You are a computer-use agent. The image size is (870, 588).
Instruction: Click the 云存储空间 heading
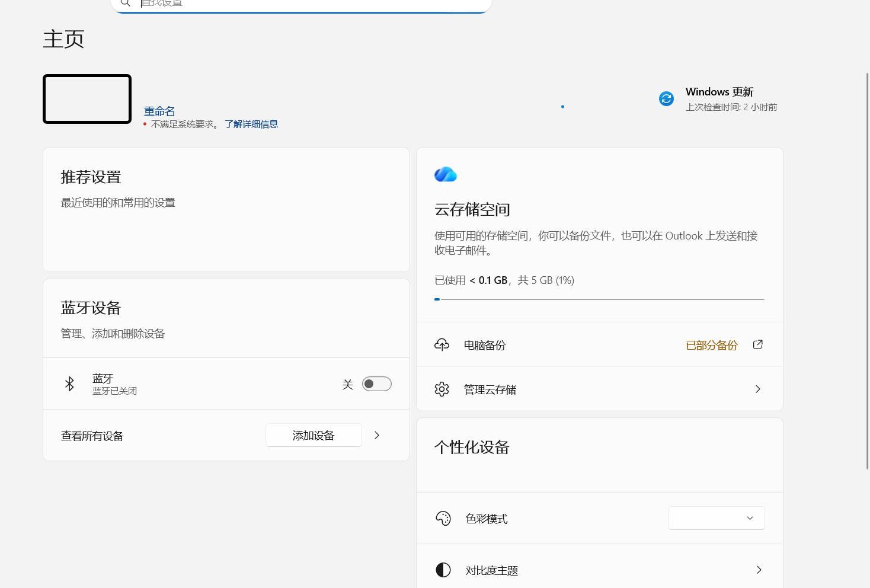(x=472, y=210)
